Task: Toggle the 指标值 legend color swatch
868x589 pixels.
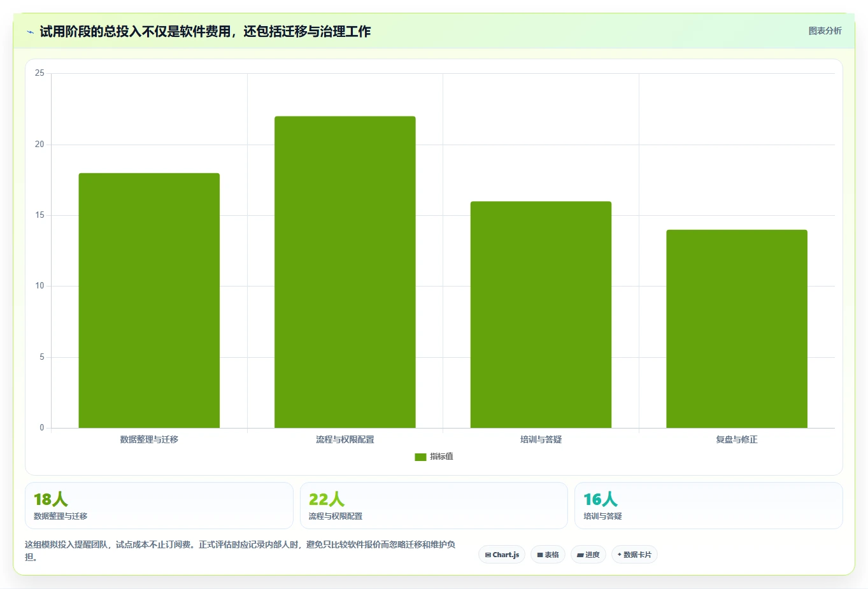Action: [420, 457]
